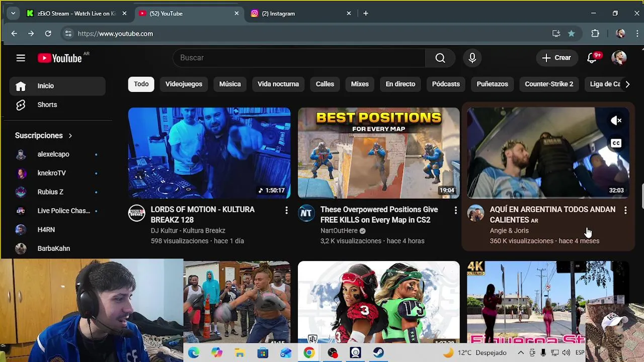This screenshot has width=644, height=362.
Task: Click the bookmark star in address bar
Action: coord(571,34)
